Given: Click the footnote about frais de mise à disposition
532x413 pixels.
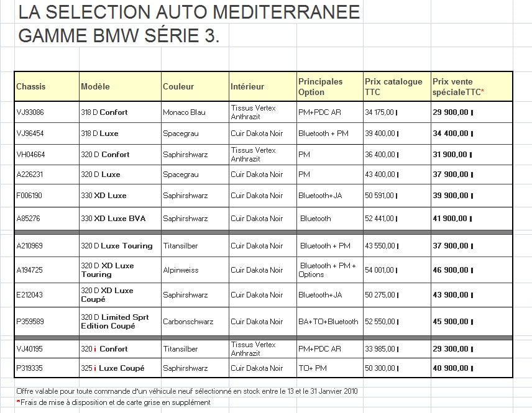Looking at the screenshot, I should point(114,402).
